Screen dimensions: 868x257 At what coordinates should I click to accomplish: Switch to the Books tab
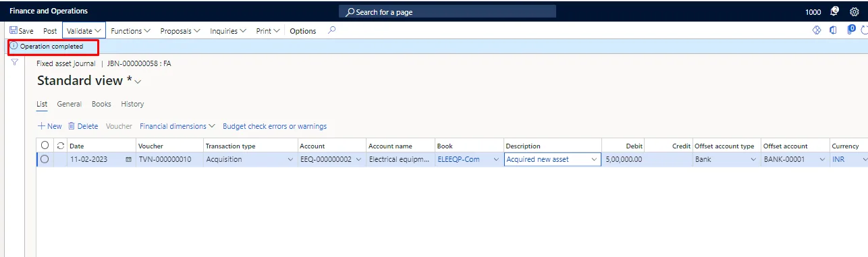[101, 104]
